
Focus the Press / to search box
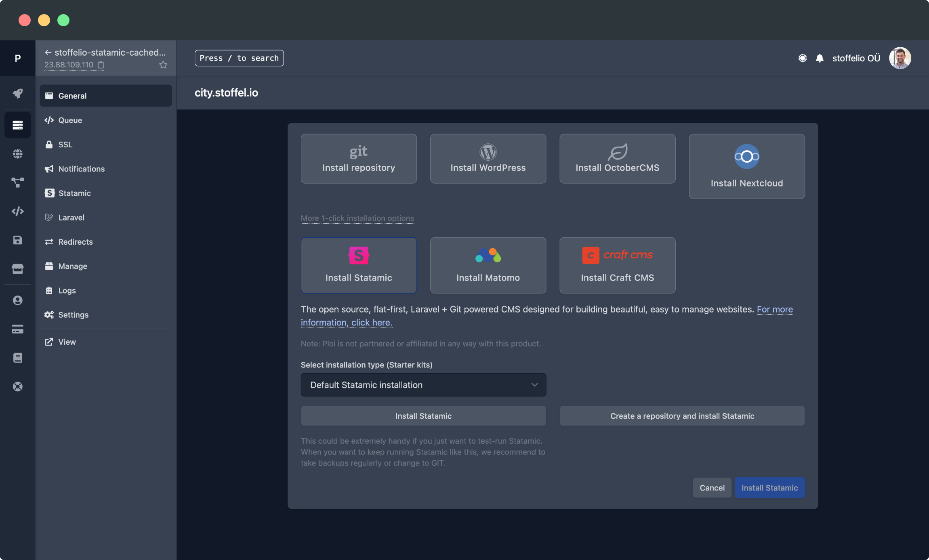click(239, 58)
